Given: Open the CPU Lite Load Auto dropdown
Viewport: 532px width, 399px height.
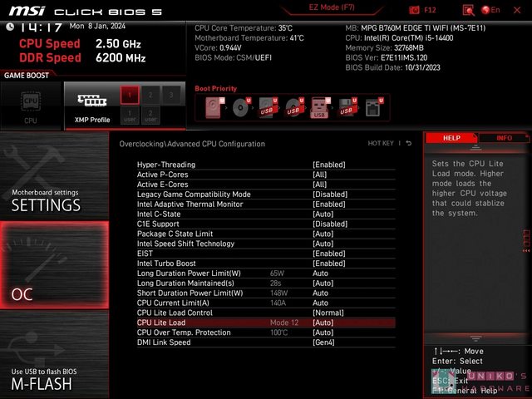Looking at the screenshot, I should [x=323, y=323].
